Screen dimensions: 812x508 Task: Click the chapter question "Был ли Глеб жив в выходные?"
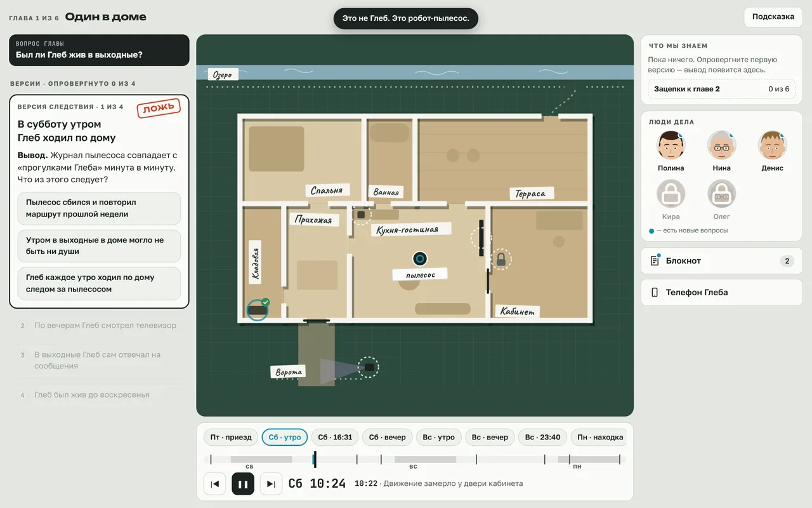[99, 50]
